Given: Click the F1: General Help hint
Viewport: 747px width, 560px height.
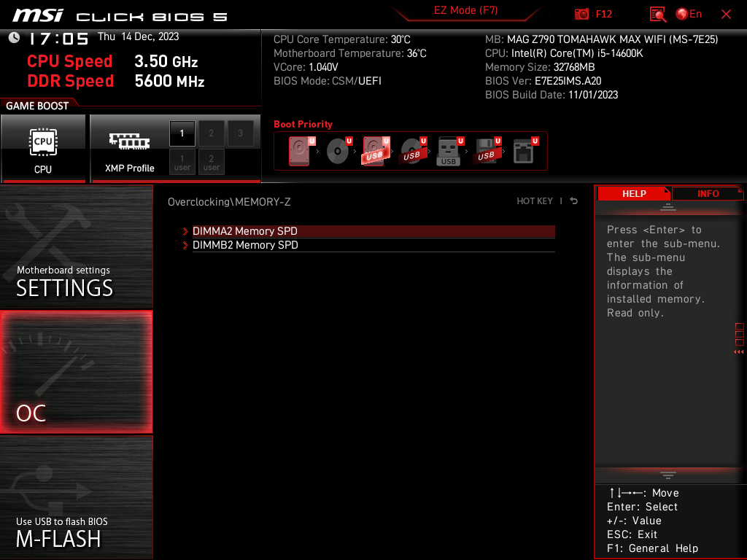Looking at the screenshot, I should [652, 548].
